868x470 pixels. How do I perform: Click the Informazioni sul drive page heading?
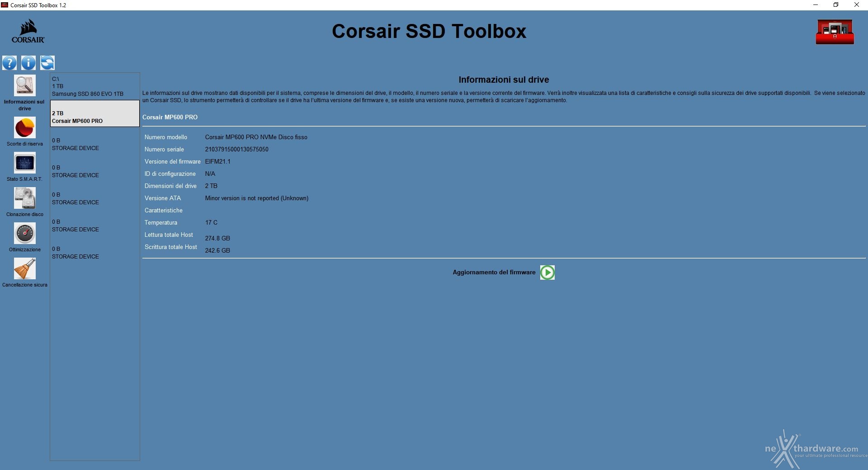[504, 80]
